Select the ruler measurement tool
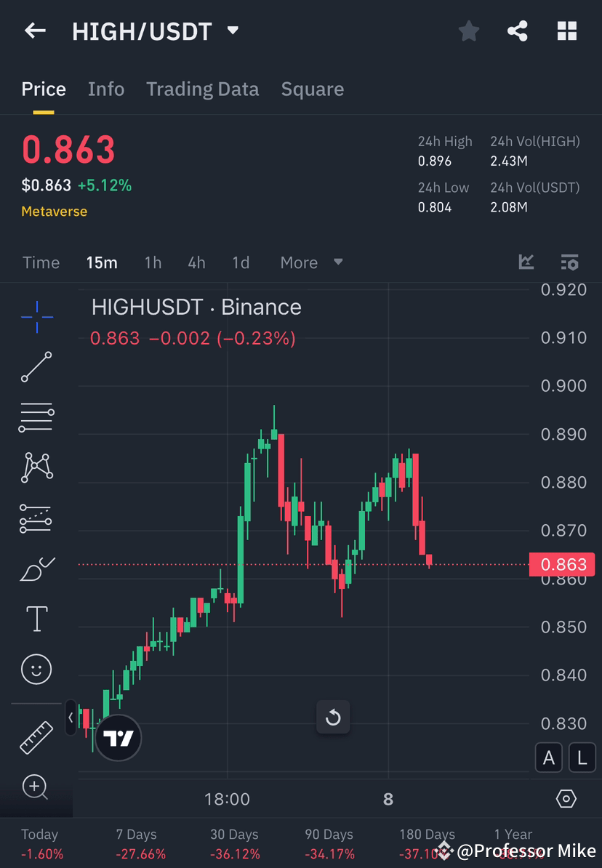 36,736
